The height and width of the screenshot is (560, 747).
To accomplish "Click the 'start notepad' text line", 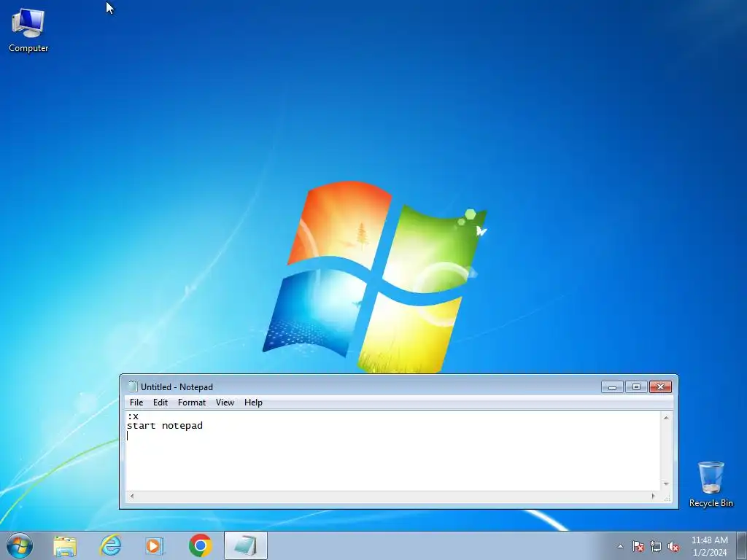I will pos(165,426).
